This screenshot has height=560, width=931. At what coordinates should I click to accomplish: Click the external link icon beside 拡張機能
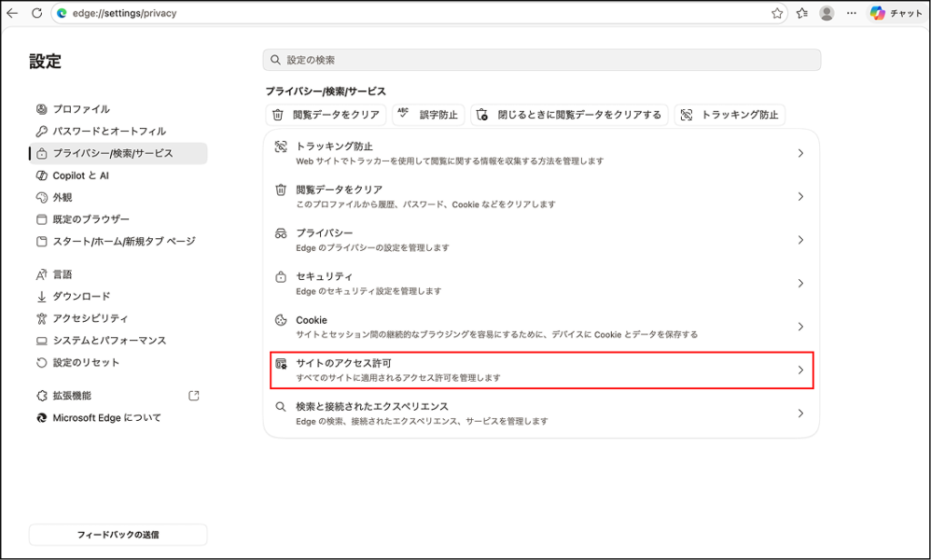[x=194, y=395]
